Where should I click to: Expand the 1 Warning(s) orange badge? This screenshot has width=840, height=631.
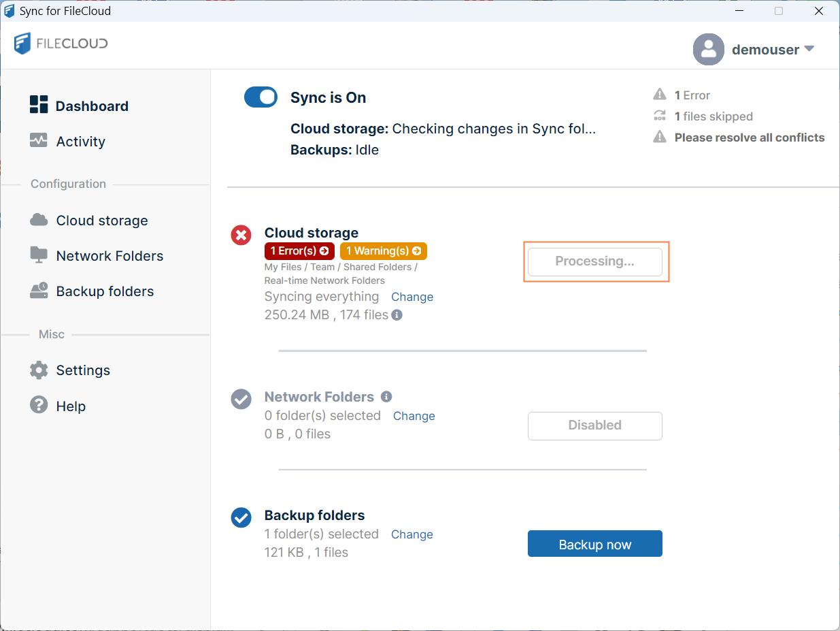click(x=383, y=251)
